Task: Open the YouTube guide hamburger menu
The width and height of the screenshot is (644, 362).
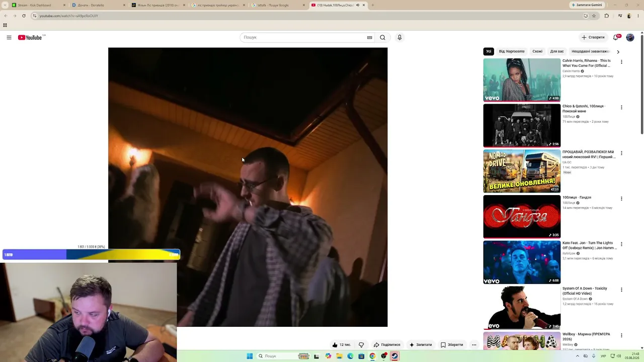Action: point(9,37)
